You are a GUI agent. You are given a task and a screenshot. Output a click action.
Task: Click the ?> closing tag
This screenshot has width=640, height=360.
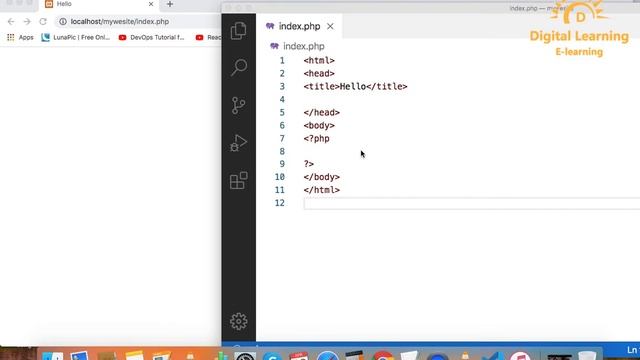(x=309, y=164)
